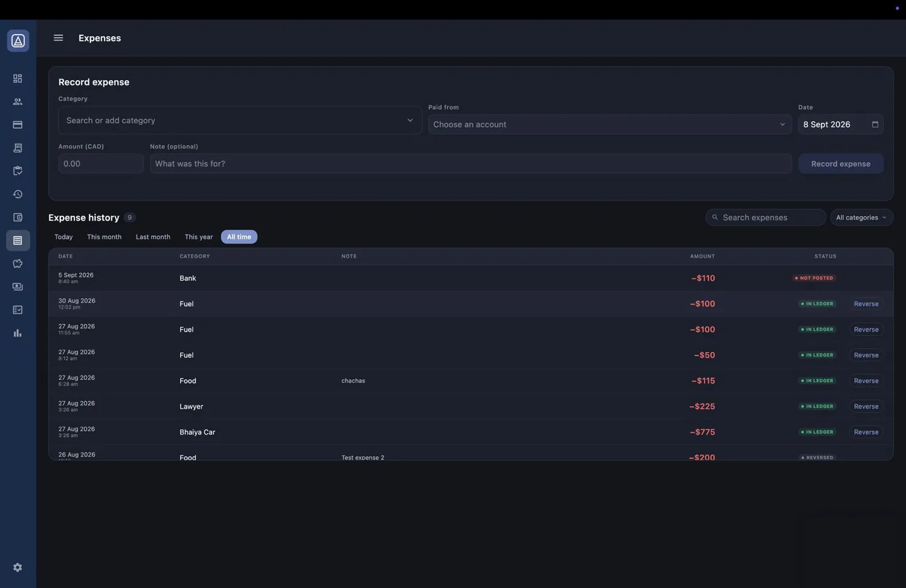Select the Last month filter tab
The image size is (906, 588).
click(x=153, y=237)
